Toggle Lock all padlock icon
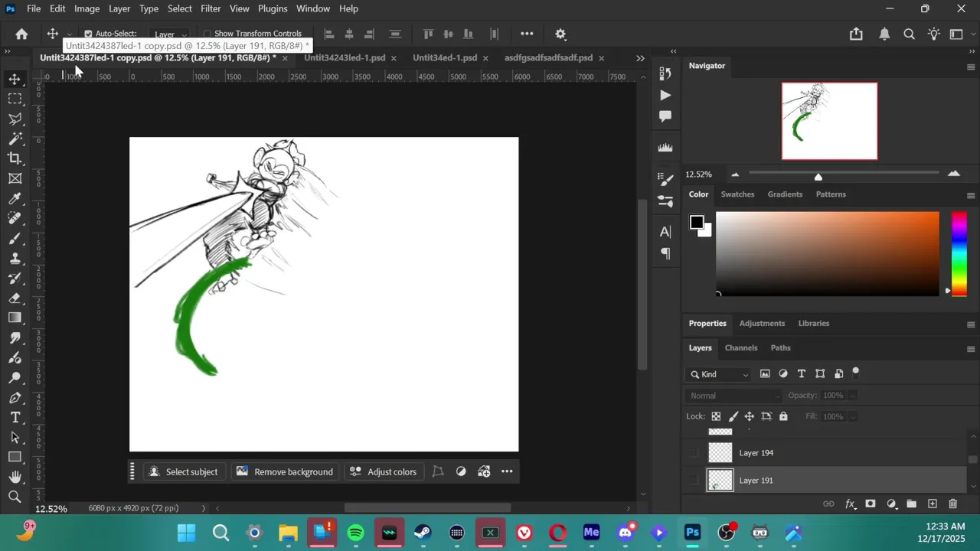Viewport: 980px width, 551px height. coord(783,416)
